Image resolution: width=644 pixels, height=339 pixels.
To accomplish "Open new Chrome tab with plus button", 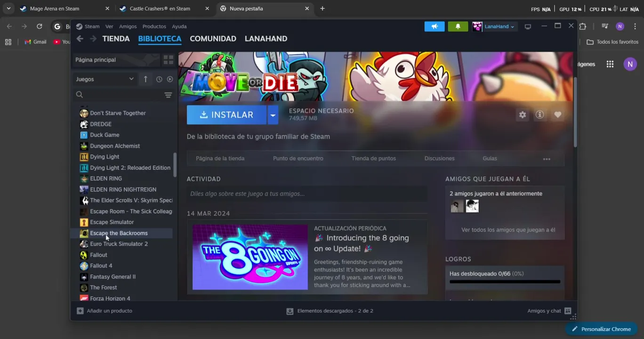I will [x=322, y=8].
